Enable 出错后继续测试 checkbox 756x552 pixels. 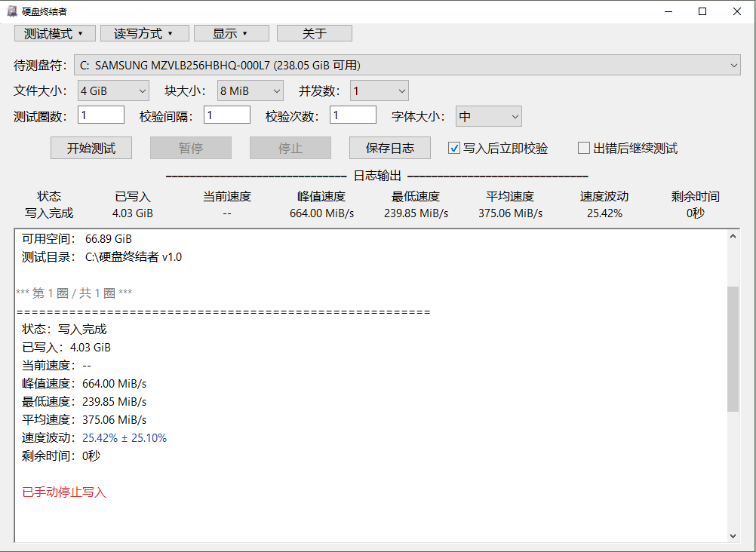583,148
